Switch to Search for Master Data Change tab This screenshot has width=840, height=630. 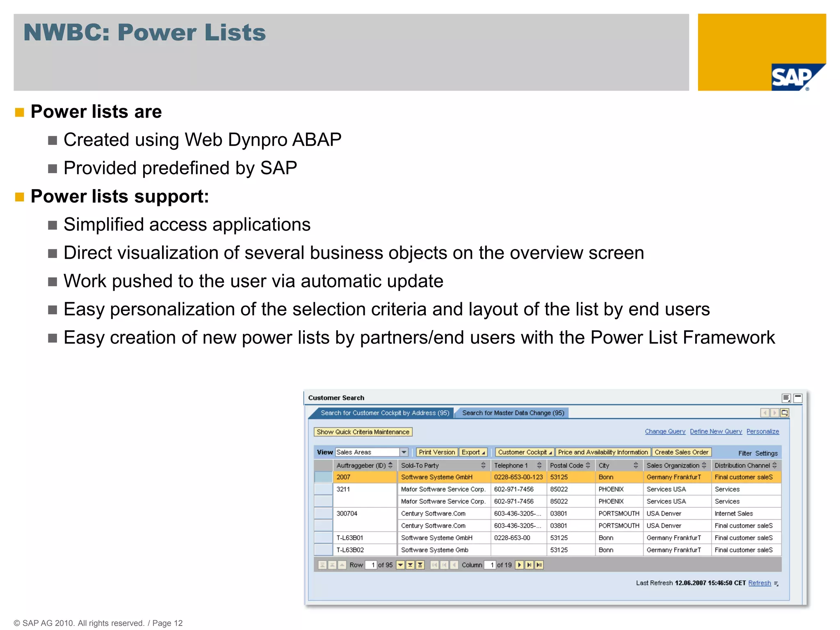pyautogui.click(x=513, y=413)
